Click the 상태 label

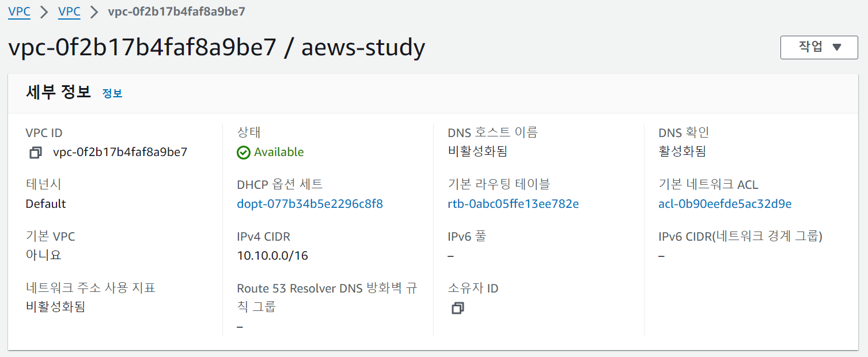249,132
